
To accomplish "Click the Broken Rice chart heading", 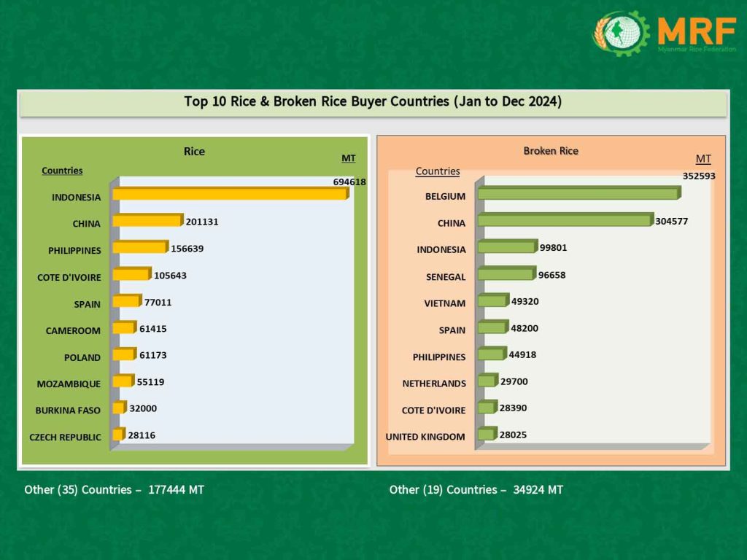I will tap(551, 151).
